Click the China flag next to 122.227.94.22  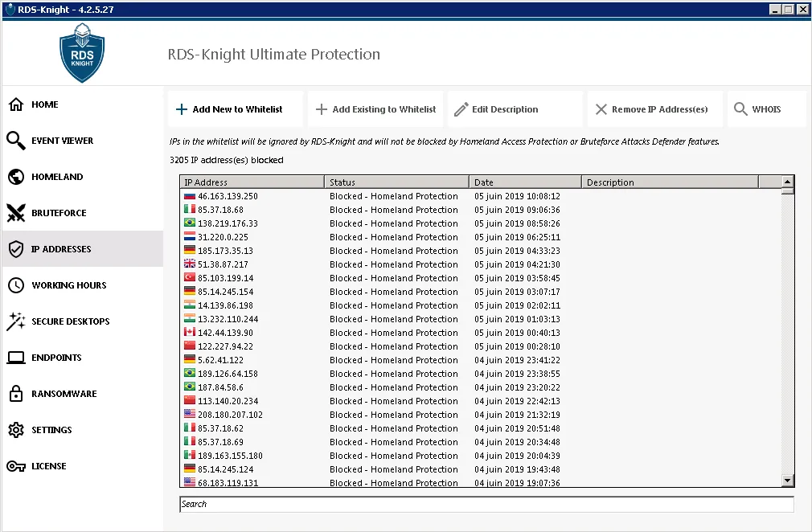click(190, 346)
